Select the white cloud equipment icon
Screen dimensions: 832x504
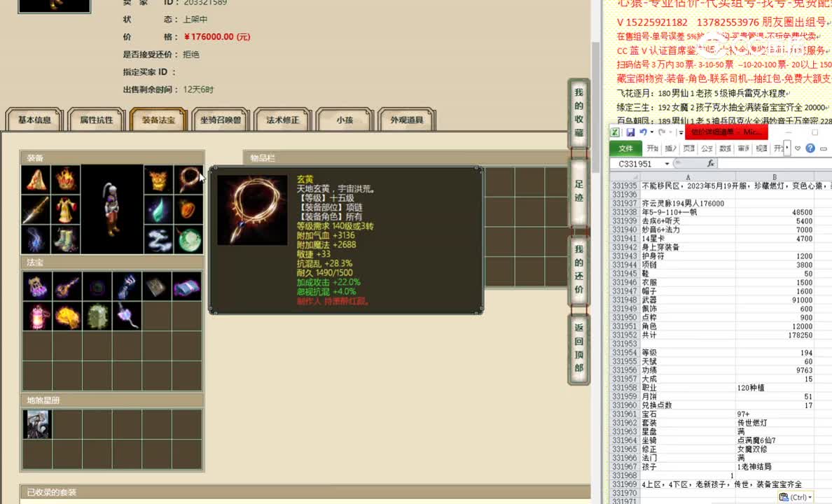pos(158,240)
